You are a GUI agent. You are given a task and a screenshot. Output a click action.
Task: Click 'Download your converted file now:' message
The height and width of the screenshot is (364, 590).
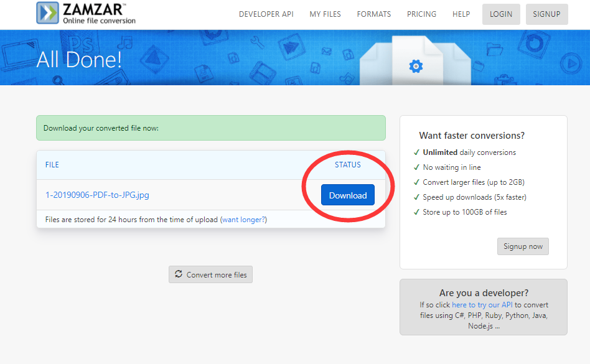101,128
